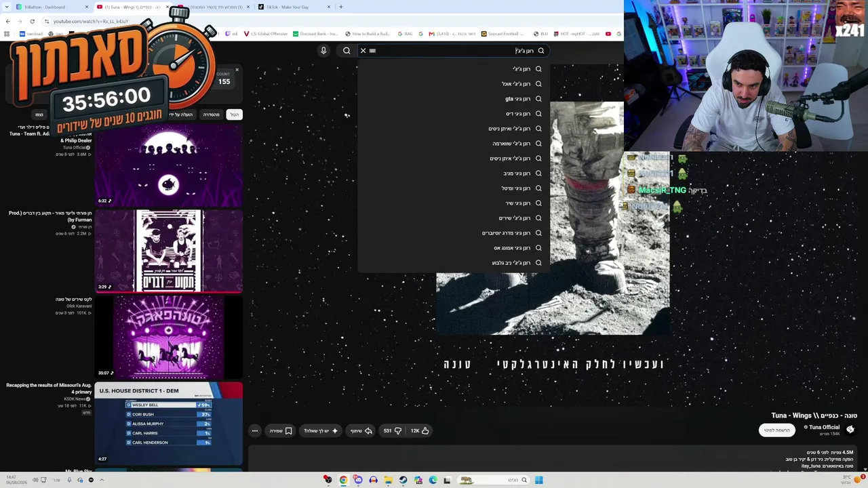The width and height of the screenshot is (868, 488).
Task: Open the U.S. House District 1 news thumbnail
Action: coord(169,423)
